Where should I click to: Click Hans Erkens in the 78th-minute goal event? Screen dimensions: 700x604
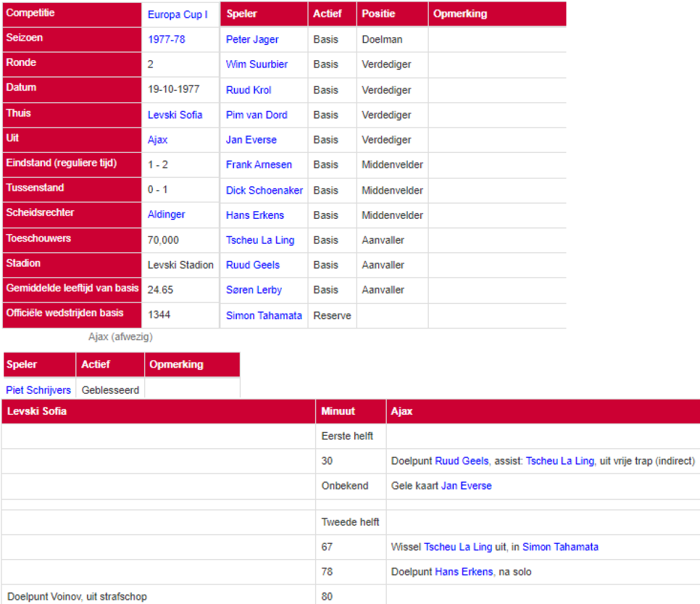(463, 572)
